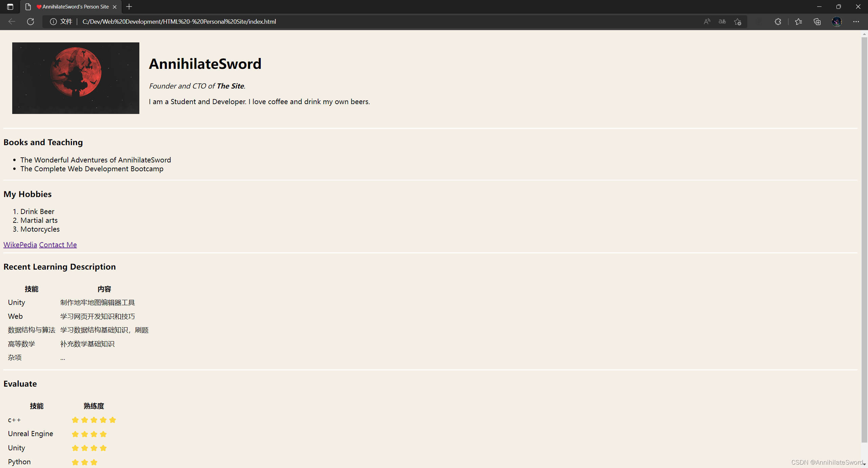Activate the Read aloud icon
The image size is (868, 468).
point(707,22)
